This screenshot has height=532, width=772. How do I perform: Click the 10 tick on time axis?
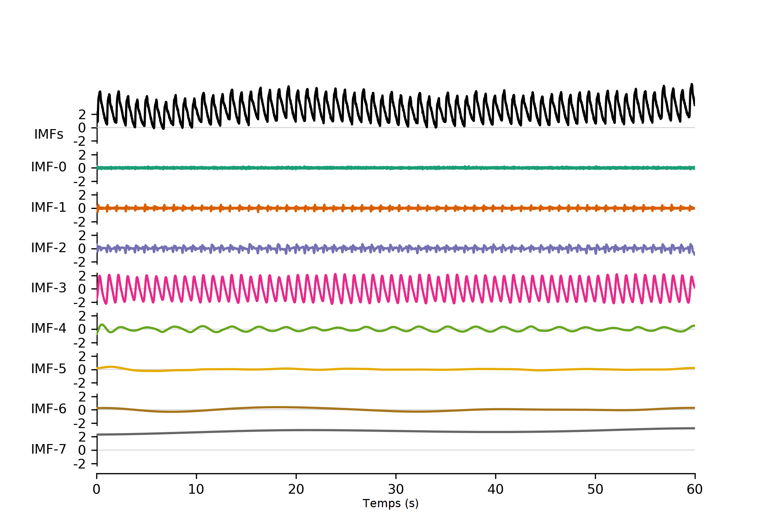point(196,490)
